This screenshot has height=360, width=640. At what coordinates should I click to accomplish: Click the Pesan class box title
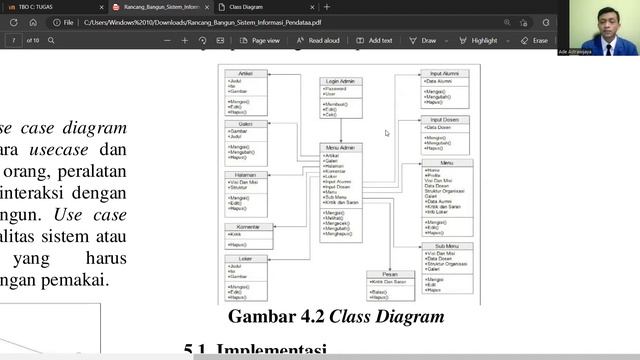tap(390, 274)
